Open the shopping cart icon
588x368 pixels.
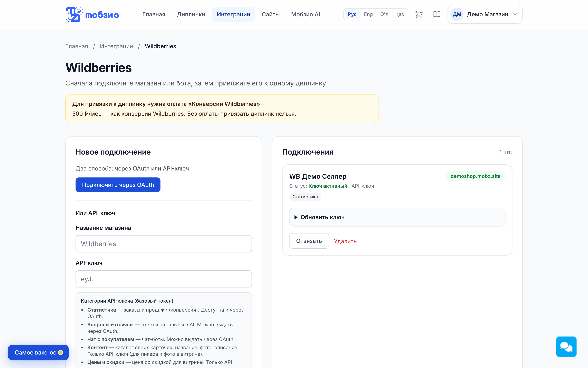(419, 14)
